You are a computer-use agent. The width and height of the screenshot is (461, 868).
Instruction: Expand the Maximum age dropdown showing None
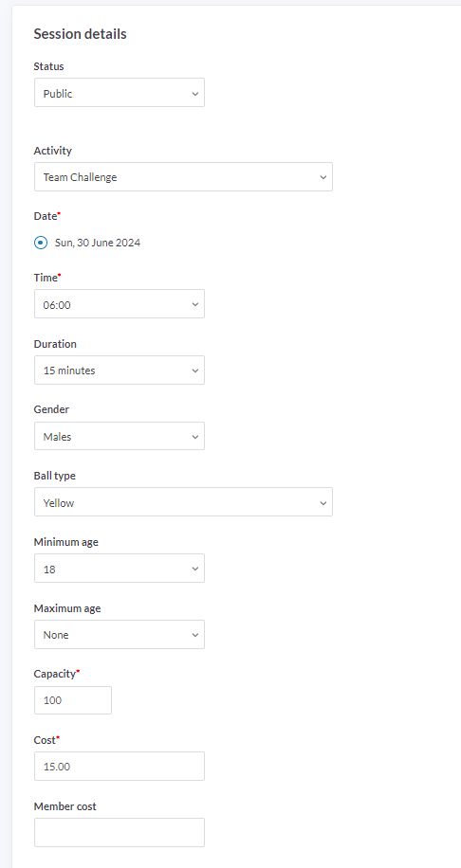(x=120, y=634)
